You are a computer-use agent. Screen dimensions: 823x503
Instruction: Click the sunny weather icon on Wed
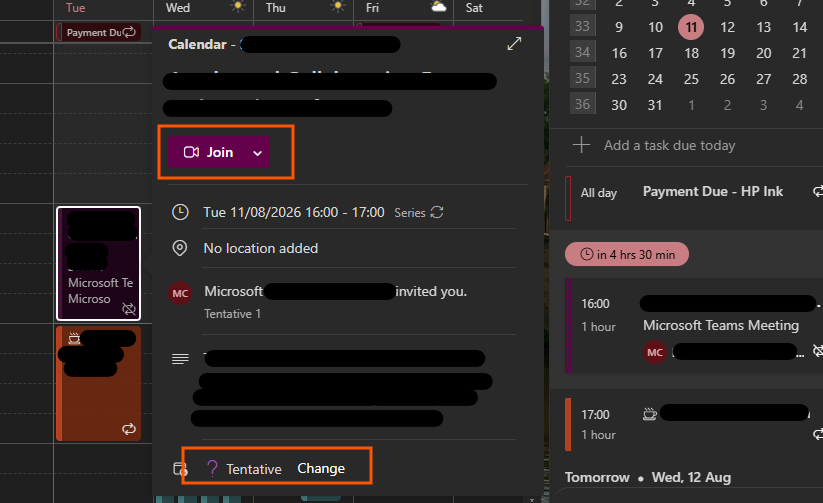pyautogui.click(x=238, y=7)
